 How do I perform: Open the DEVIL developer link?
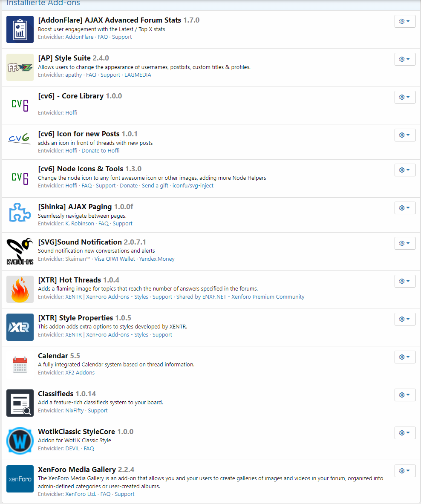tap(72, 449)
